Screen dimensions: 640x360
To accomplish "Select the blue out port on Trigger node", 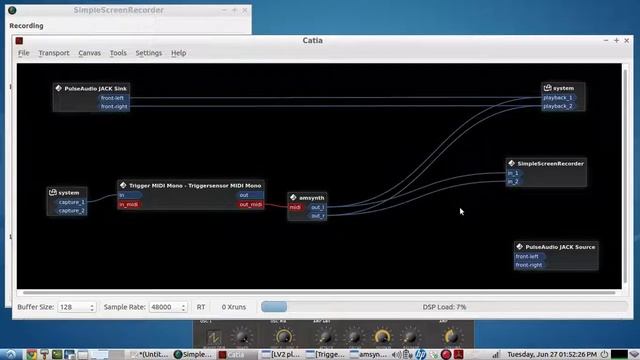I will pos(250,195).
